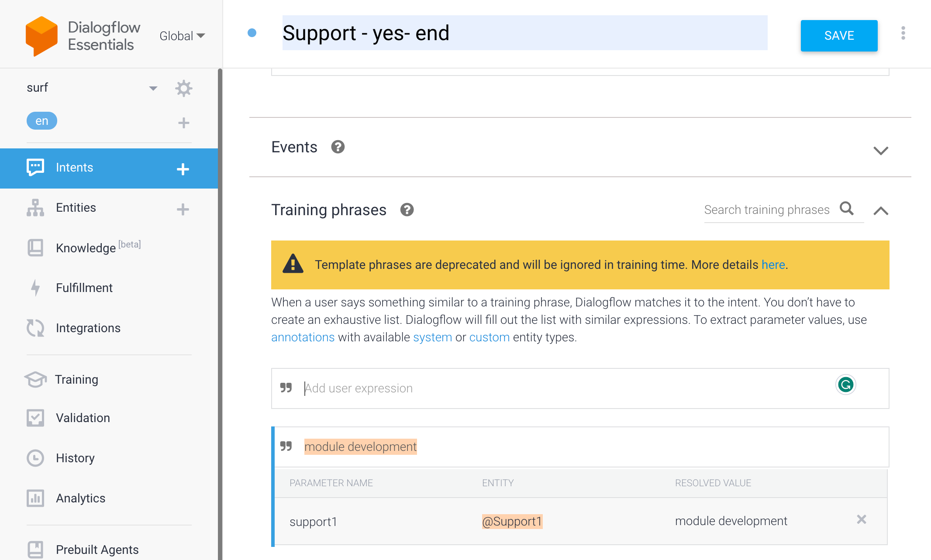Add a new entity with plus icon
The height and width of the screenshot is (560, 931).
pyautogui.click(x=183, y=209)
